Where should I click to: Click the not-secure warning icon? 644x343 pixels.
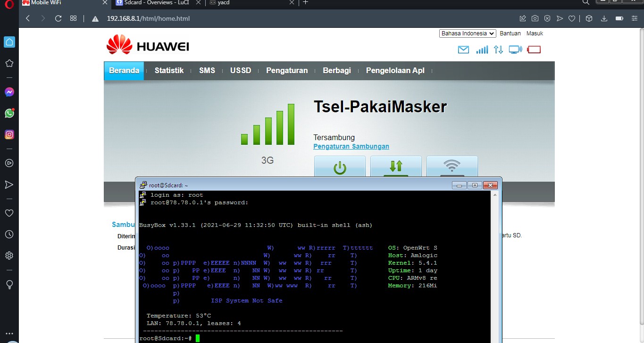(x=95, y=19)
